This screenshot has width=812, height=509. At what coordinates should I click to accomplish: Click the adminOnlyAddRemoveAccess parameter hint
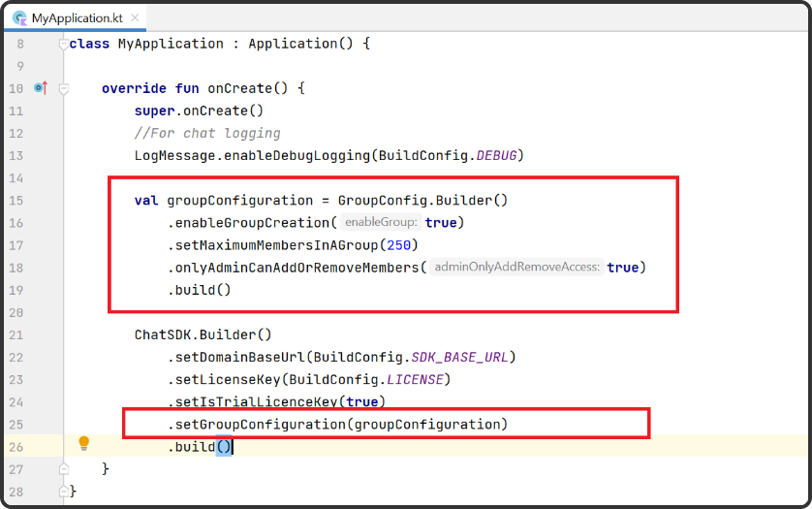tap(516, 268)
